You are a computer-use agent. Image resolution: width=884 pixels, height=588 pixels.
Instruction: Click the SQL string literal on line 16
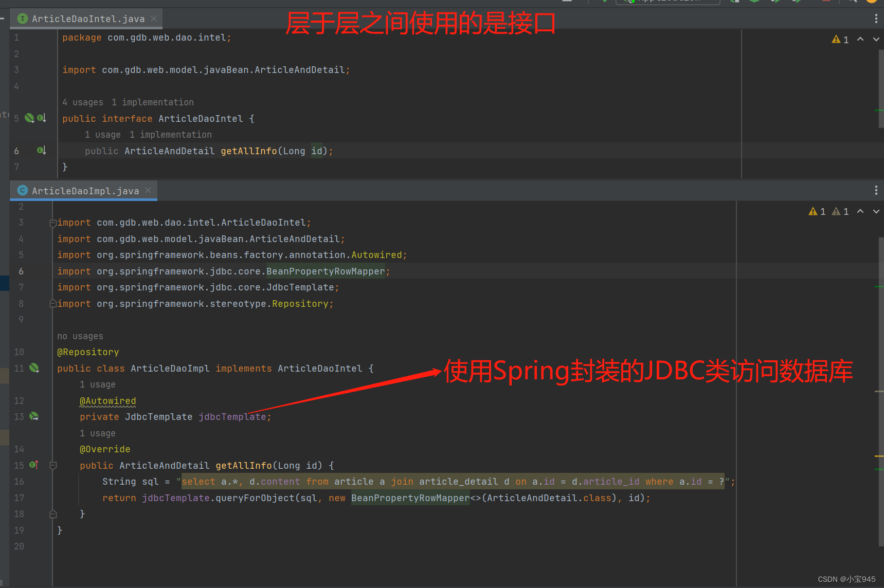pos(453,482)
